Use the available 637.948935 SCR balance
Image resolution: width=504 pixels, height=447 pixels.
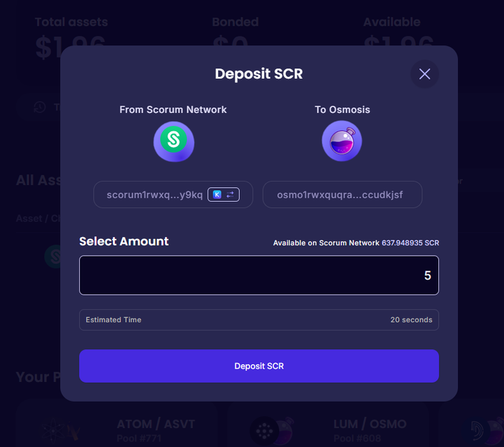pos(410,243)
